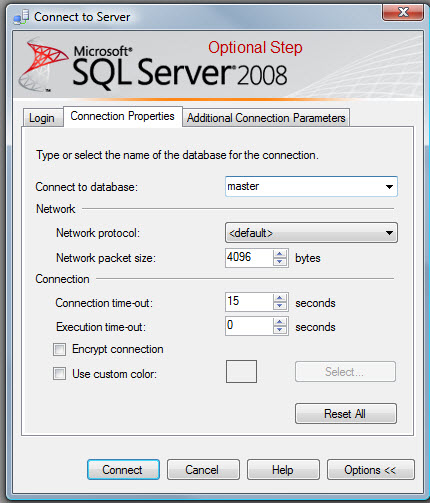Select the Connection Properties tab
Image resolution: width=430 pixels, height=503 pixels.
coord(122,116)
